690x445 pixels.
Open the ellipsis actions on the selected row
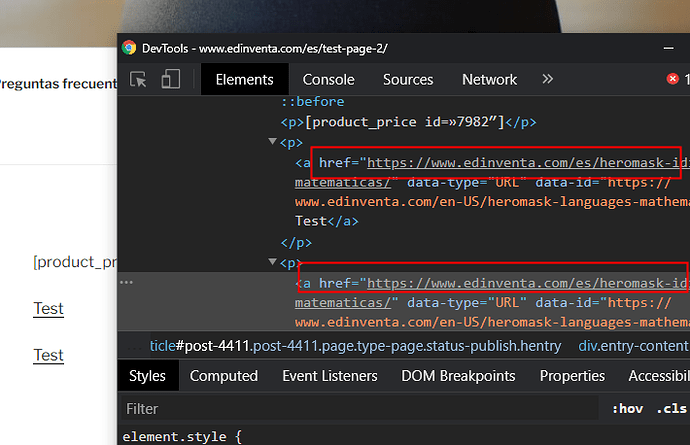[x=126, y=282]
